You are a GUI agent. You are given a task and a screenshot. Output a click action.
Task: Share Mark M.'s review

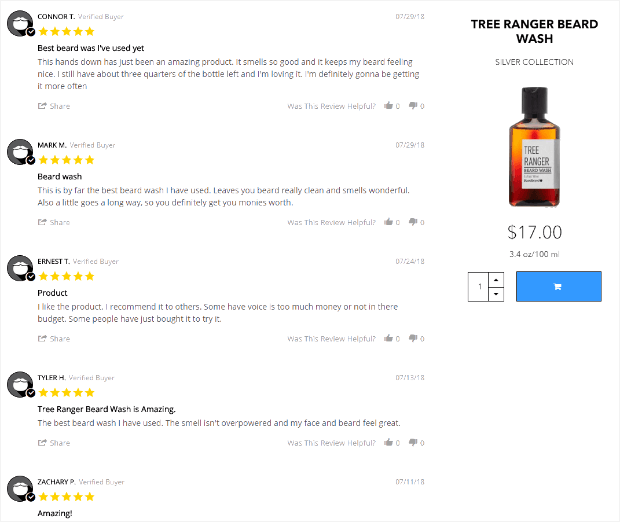click(x=54, y=222)
